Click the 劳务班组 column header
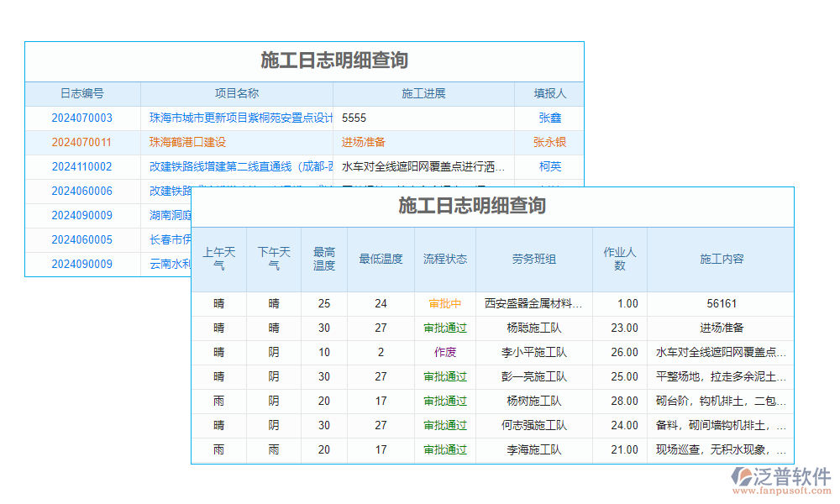 534,259
